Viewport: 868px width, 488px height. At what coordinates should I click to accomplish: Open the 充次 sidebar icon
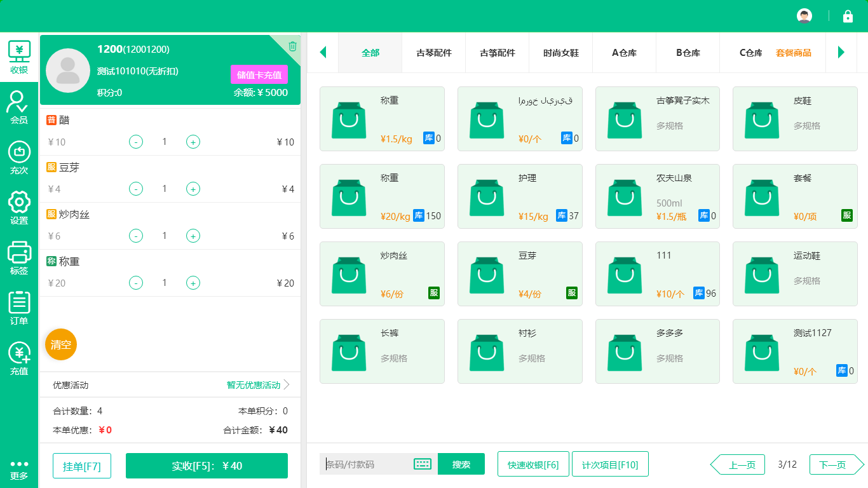tap(19, 158)
